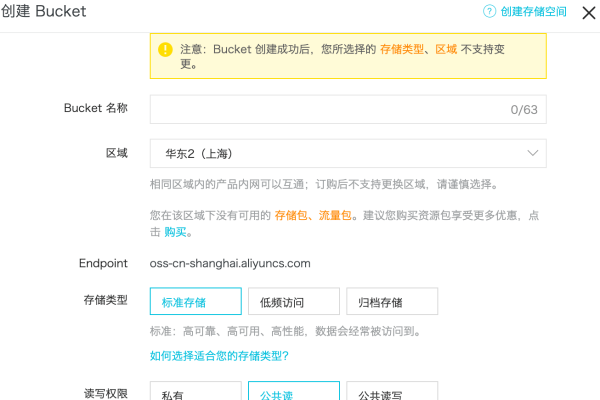
Task: Click the yellow warning icon in notice
Action: coord(166,48)
